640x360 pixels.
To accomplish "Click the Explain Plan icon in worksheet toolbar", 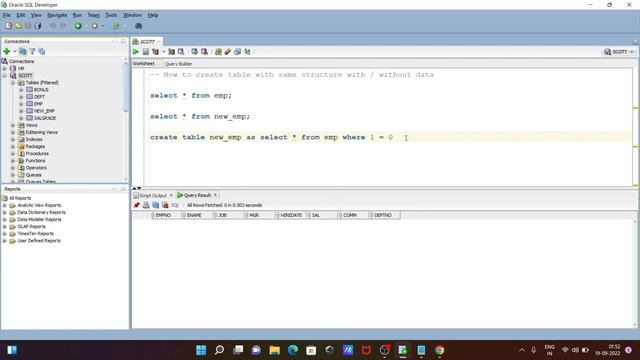I will pos(156,52).
